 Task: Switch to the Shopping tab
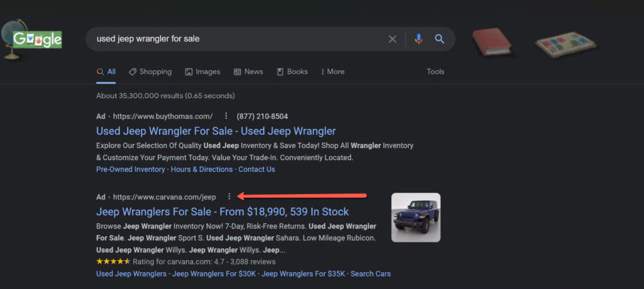pyautogui.click(x=150, y=72)
